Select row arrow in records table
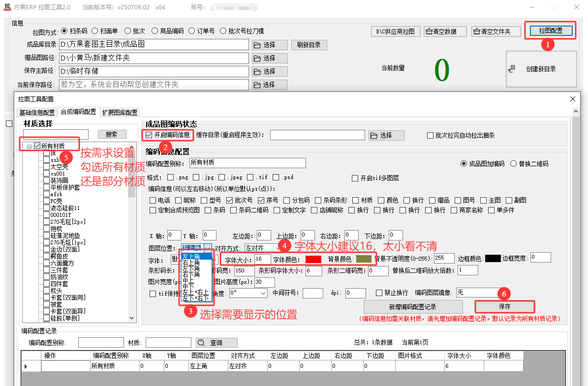Viewport: 588px width, 386px height. [x=26, y=366]
